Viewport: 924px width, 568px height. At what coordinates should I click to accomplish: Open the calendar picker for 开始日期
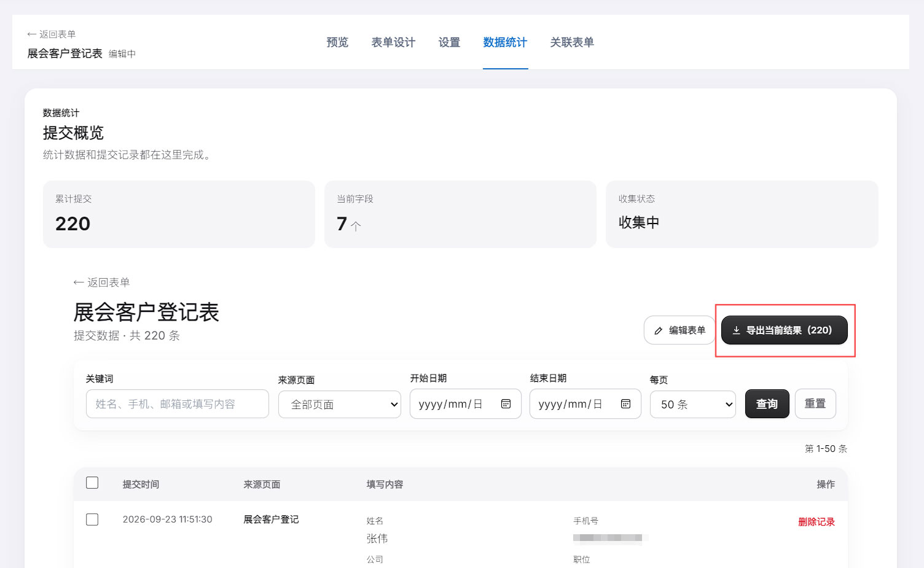pos(506,404)
